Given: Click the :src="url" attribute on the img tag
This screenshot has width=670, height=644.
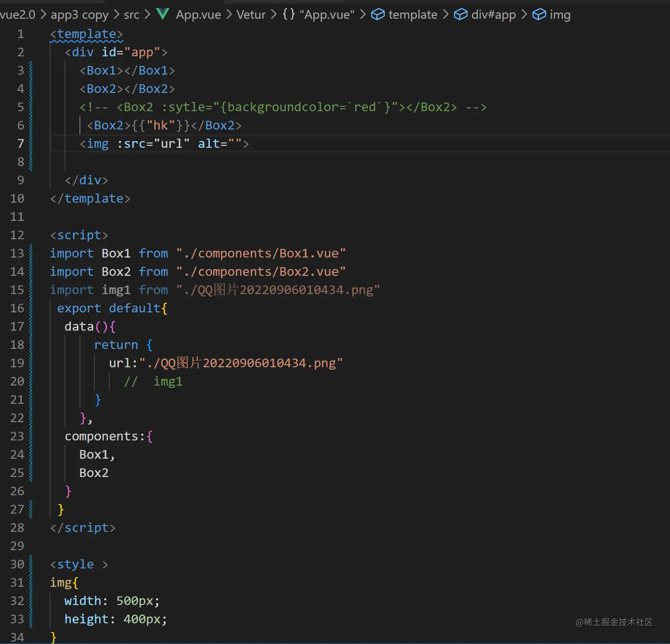Looking at the screenshot, I should (153, 144).
